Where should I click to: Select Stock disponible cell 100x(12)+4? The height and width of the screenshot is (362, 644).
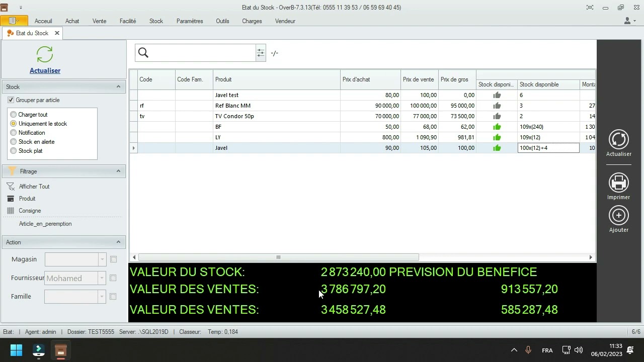548,148
